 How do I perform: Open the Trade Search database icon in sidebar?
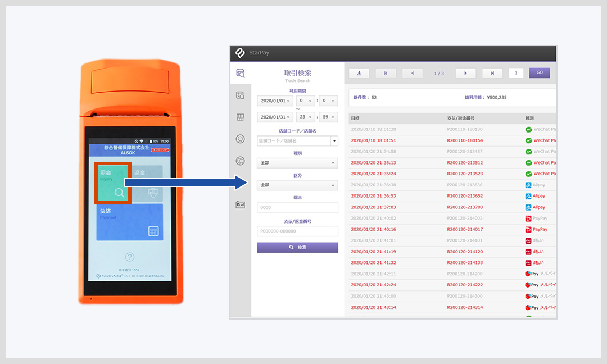[241, 72]
